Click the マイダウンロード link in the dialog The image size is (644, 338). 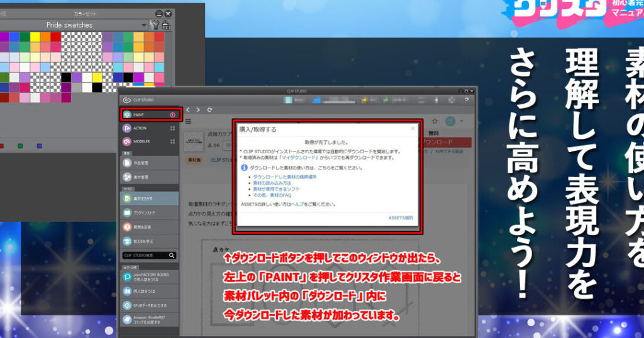coord(299,158)
